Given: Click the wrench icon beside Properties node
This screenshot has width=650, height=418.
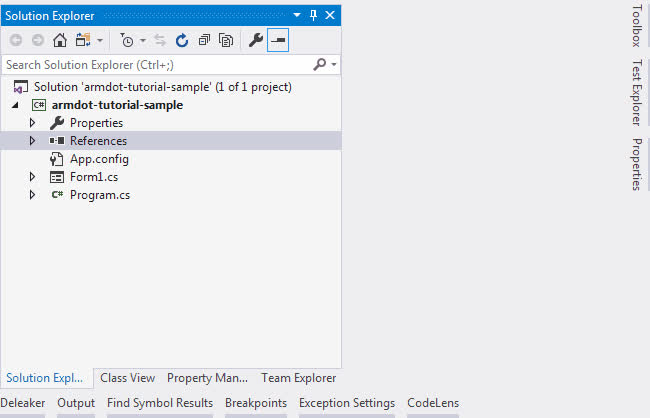Looking at the screenshot, I should click(x=57, y=123).
